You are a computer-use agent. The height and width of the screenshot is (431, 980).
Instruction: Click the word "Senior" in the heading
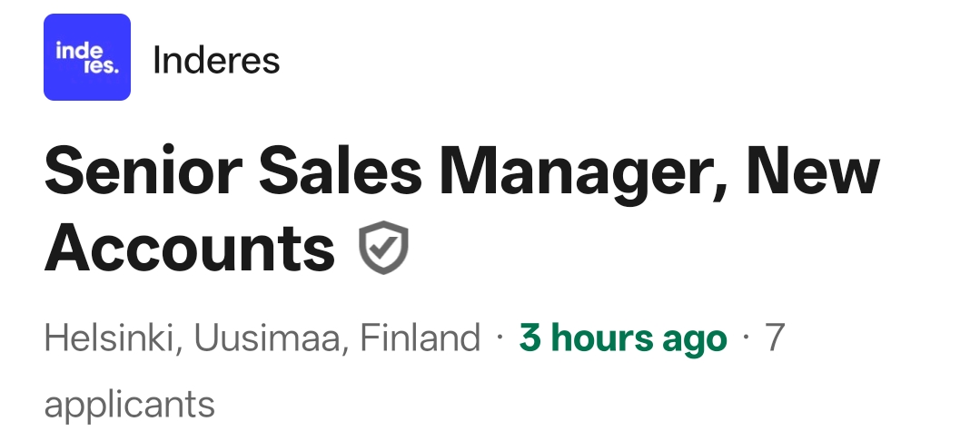[142, 172]
